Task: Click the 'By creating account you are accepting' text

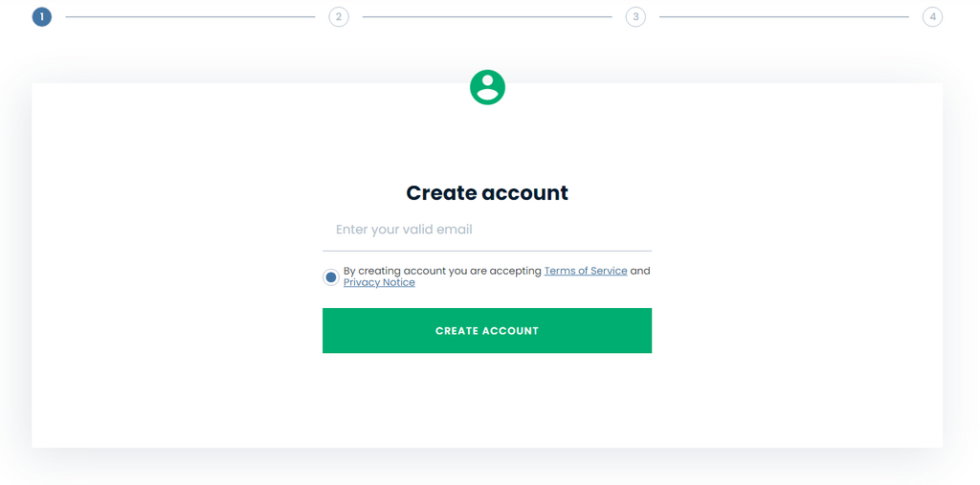Action: tap(442, 272)
